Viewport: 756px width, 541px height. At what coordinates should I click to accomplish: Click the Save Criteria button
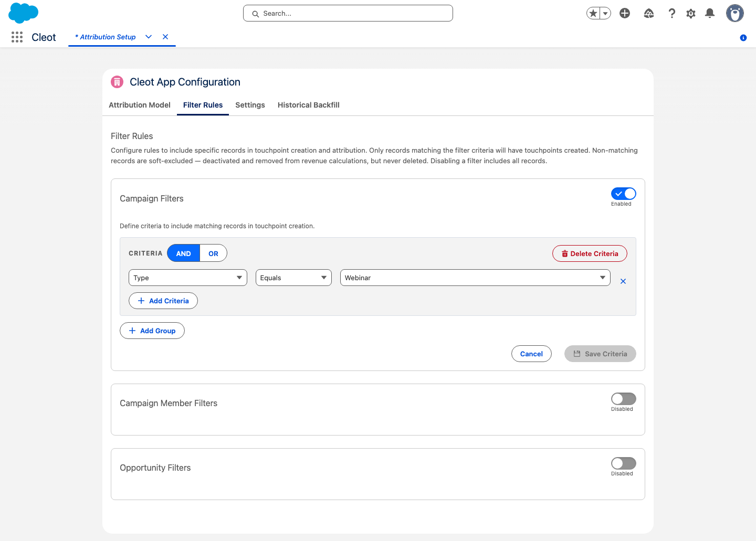pos(600,354)
